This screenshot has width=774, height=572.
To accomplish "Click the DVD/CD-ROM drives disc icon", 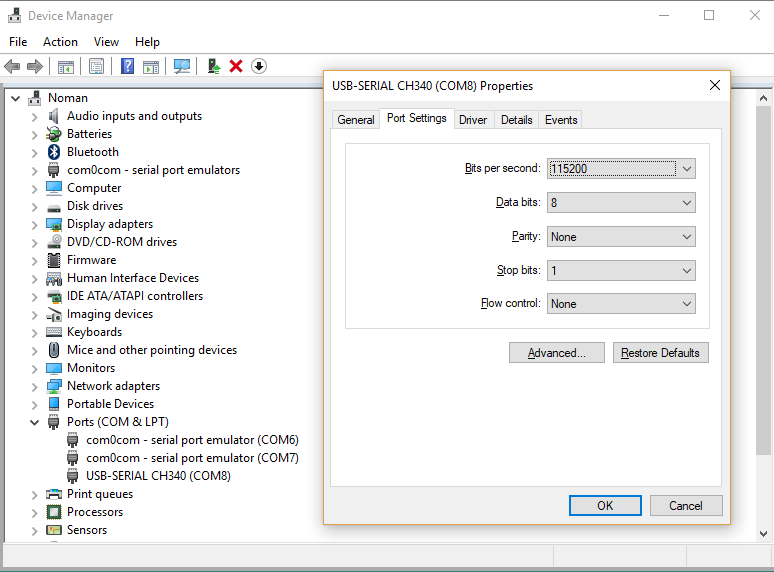I will point(54,242).
